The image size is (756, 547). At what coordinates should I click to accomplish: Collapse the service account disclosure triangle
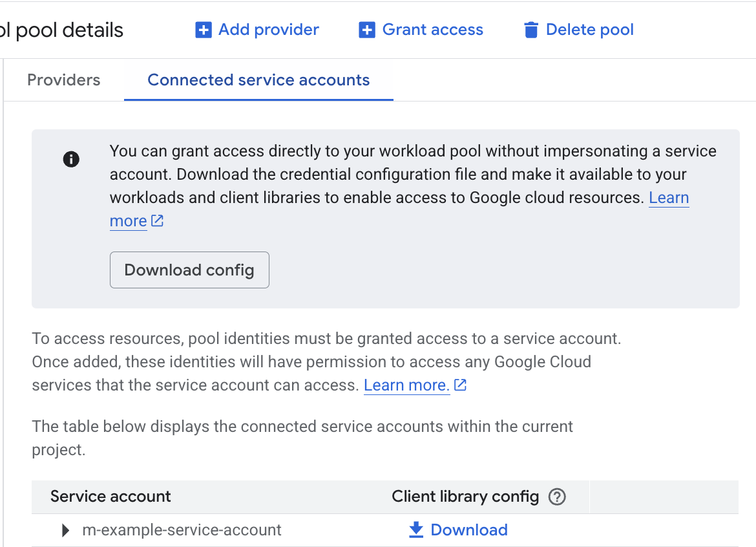click(x=65, y=530)
